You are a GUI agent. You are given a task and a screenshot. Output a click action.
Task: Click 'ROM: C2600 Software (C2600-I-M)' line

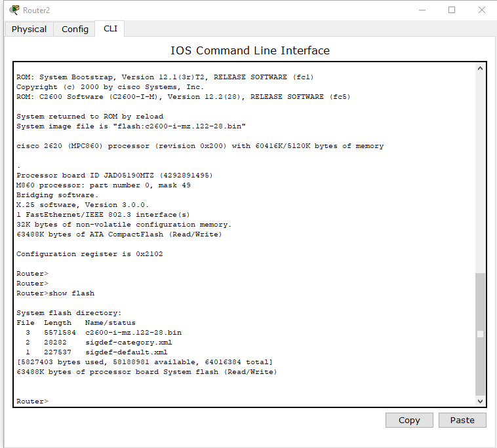coord(184,96)
